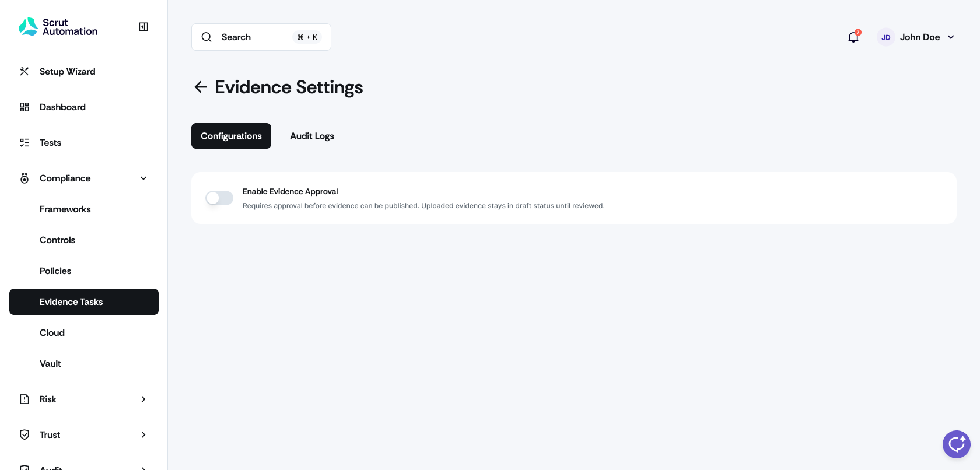Select the Configurations tab
The image size is (980, 470).
click(231, 136)
